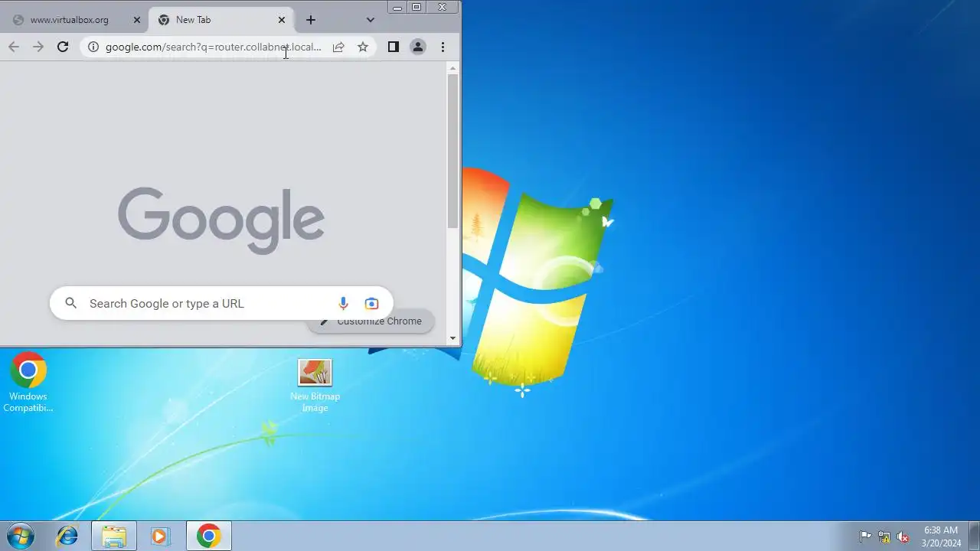
Task: Close the Chrome window
Action: [443, 7]
